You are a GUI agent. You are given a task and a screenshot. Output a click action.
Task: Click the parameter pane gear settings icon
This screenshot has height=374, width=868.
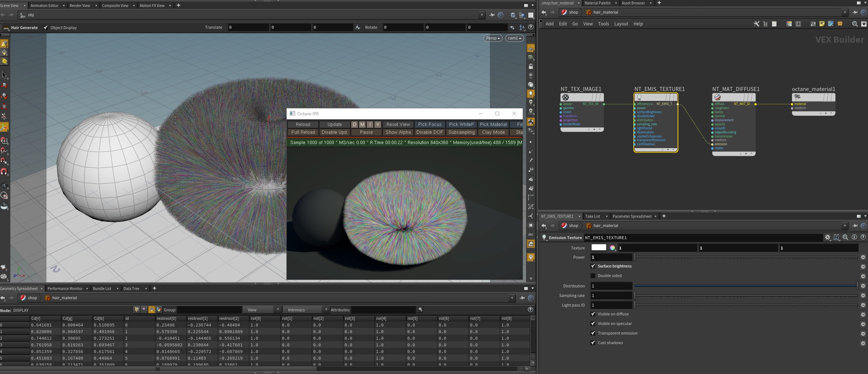click(827, 238)
